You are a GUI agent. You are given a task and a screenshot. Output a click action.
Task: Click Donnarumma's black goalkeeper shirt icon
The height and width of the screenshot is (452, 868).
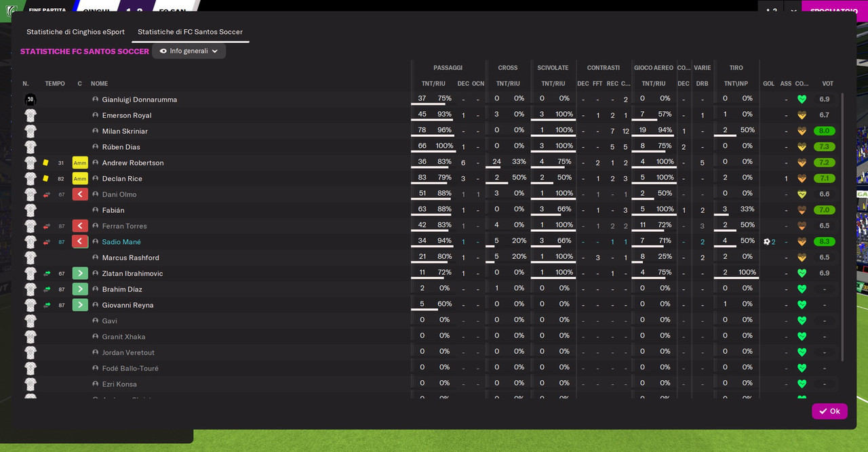[x=31, y=100]
